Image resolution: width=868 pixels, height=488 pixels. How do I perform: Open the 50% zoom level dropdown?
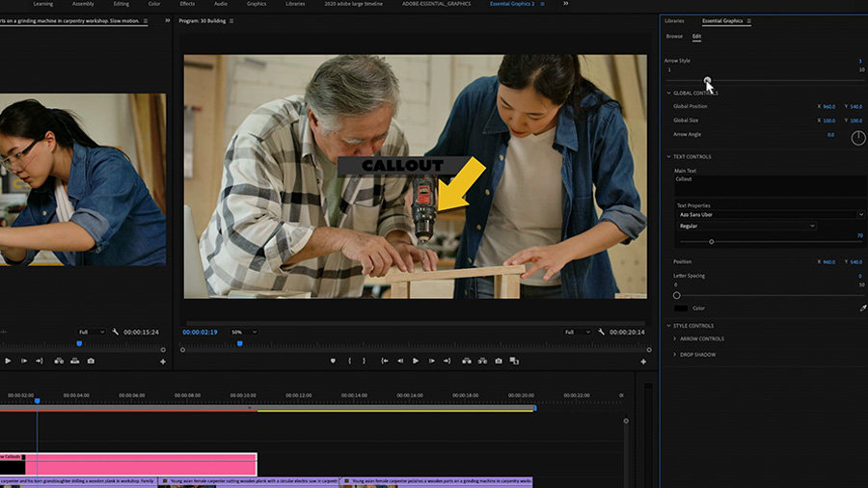tap(243, 332)
